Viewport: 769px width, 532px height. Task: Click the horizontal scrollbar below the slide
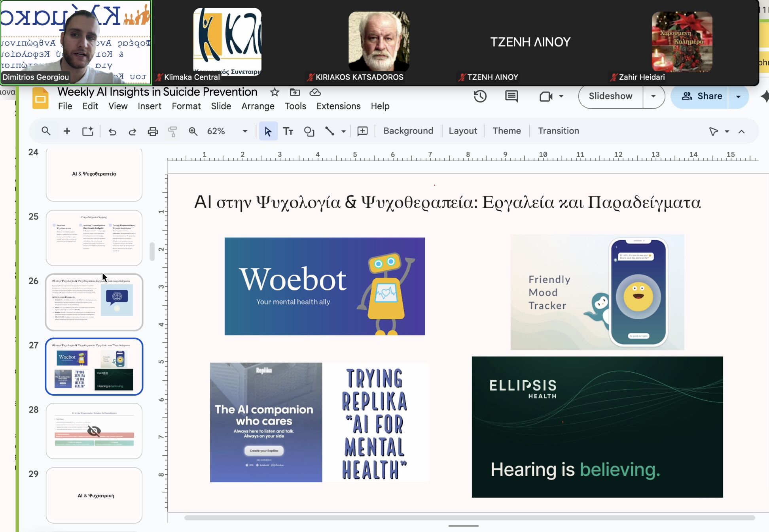pyautogui.click(x=470, y=518)
